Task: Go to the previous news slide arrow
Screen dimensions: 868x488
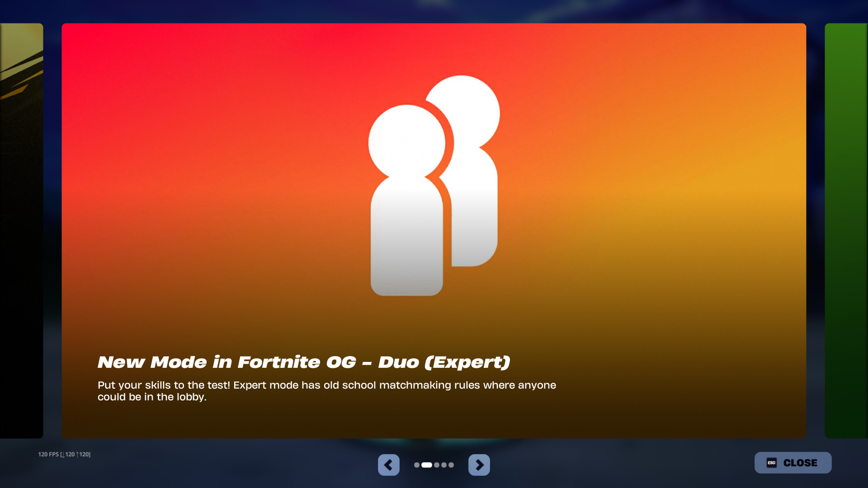Action: click(388, 465)
